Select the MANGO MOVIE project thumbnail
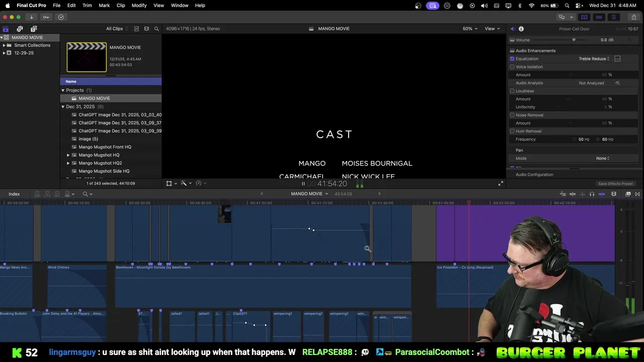 (87, 57)
